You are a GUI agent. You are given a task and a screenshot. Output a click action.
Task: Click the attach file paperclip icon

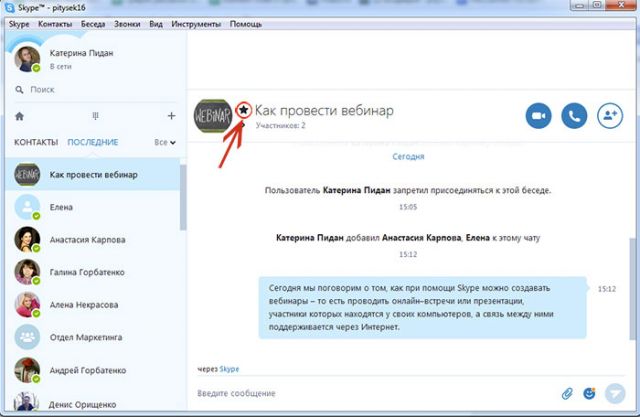coord(567,393)
